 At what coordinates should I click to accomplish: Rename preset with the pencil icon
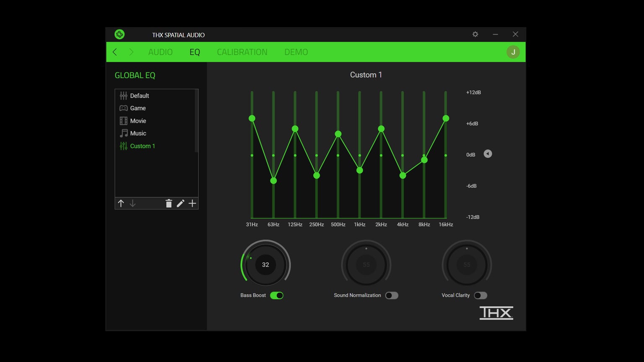(x=180, y=203)
